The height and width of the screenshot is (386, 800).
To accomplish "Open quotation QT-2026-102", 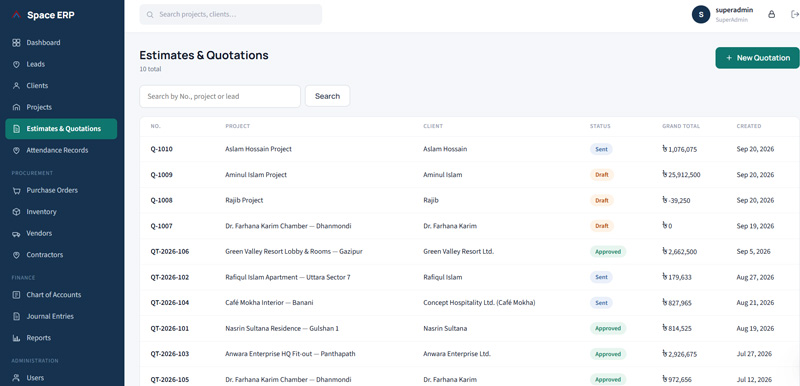I will pos(169,277).
